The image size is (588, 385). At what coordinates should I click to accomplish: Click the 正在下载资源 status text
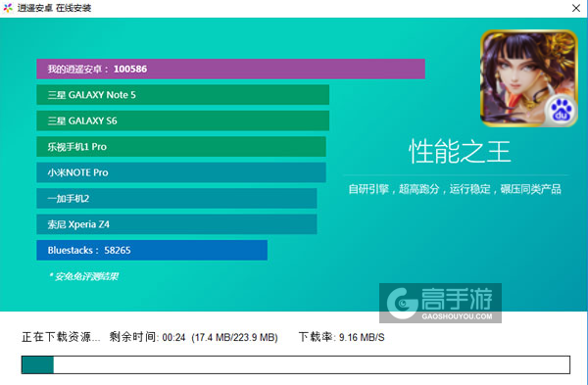pos(61,337)
